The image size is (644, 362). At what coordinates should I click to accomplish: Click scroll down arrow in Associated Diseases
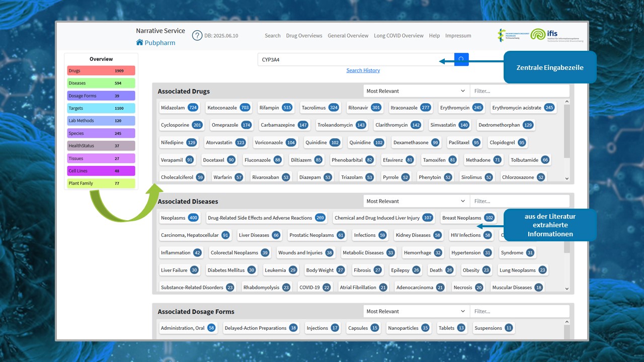click(x=567, y=289)
